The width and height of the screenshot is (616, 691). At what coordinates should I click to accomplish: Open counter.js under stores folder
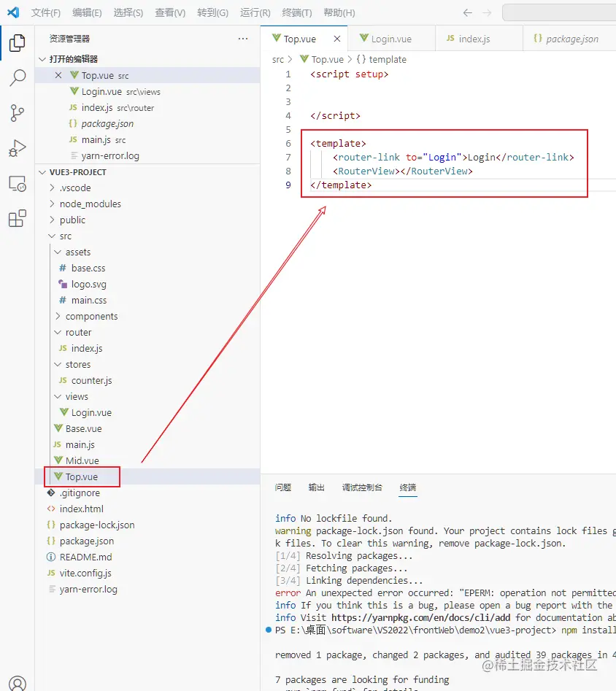[147, 380]
